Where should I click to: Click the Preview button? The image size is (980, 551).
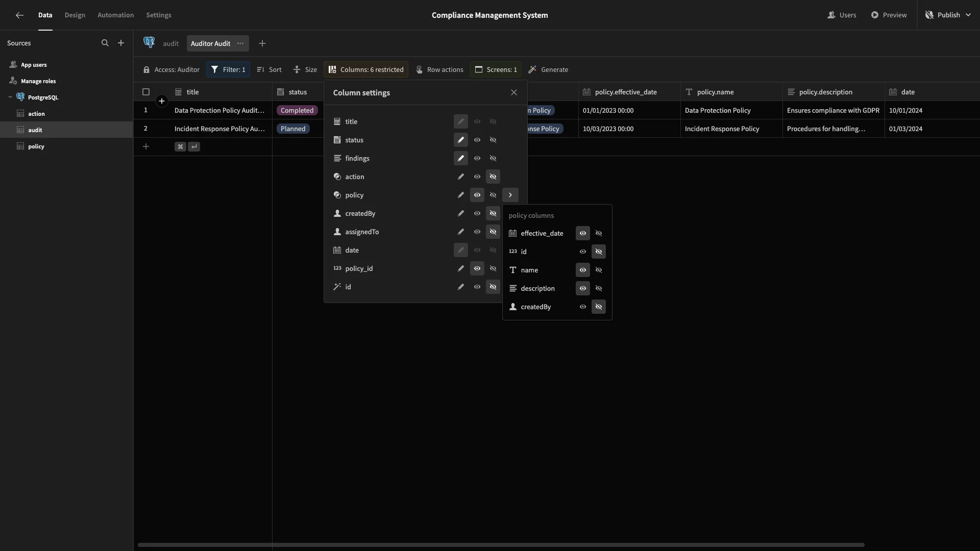(x=889, y=15)
